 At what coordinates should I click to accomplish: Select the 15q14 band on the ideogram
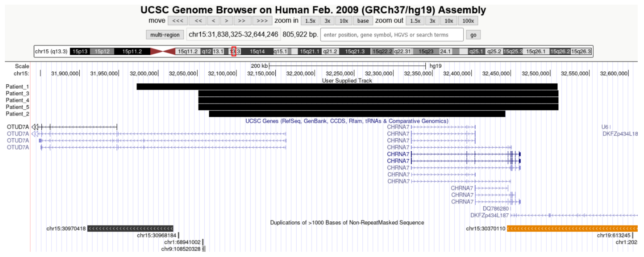(257, 51)
